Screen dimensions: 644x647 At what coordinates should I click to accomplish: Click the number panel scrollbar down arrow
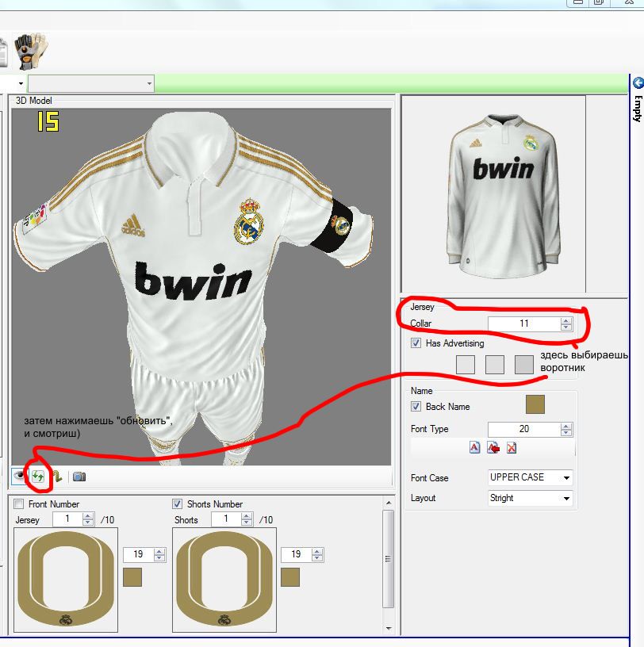[x=388, y=629]
